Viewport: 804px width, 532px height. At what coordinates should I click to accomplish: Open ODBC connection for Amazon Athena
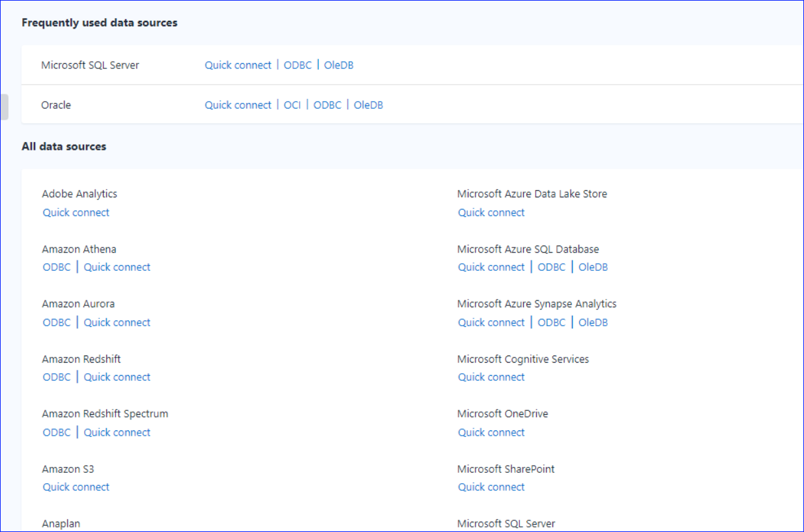pyautogui.click(x=56, y=267)
